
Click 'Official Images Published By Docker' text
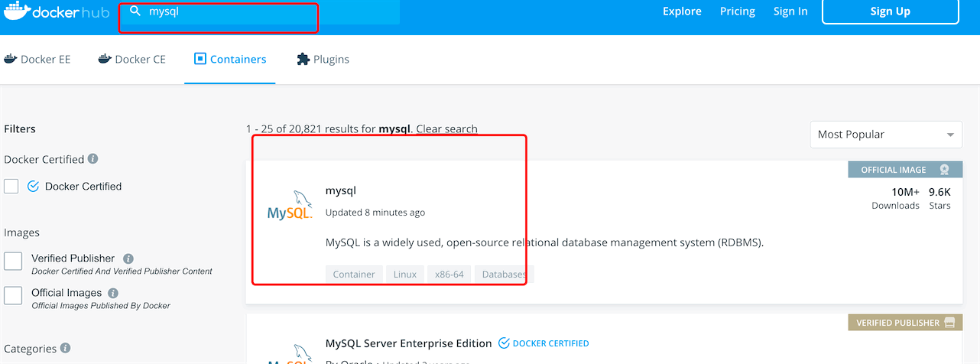point(101,306)
